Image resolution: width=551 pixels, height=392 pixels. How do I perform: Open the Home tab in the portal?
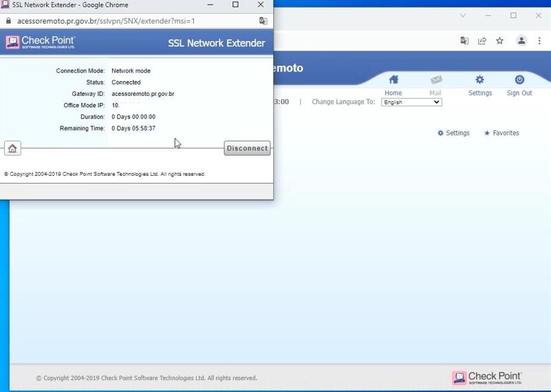[x=393, y=86]
